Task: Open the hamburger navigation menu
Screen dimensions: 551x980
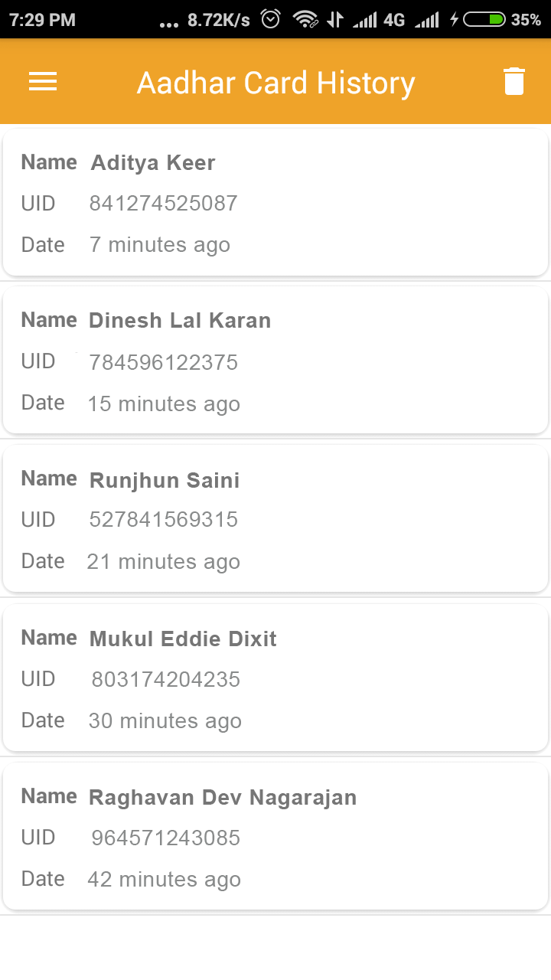Action: tap(43, 82)
